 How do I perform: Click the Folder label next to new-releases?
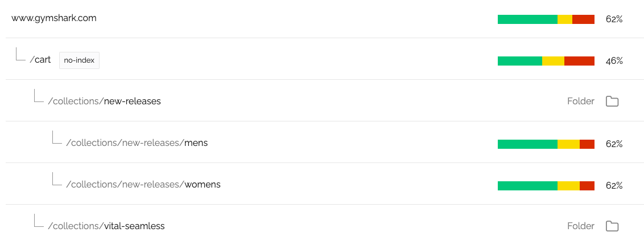581,101
